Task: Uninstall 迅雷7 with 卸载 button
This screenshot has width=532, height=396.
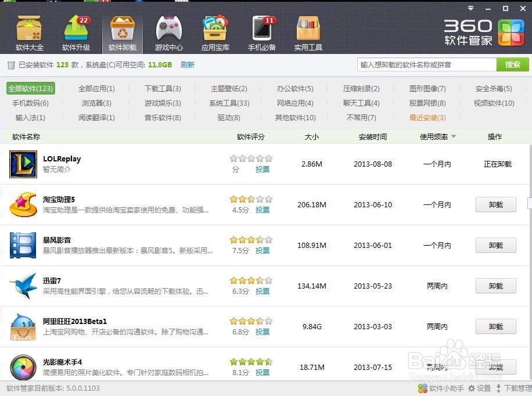Action: (x=495, y=286)
